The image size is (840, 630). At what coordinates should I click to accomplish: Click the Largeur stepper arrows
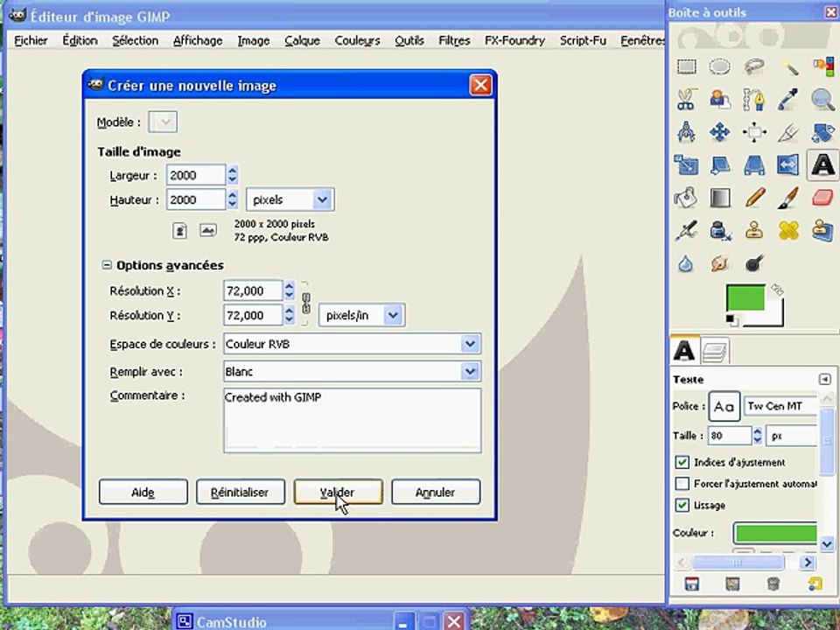(232, 175)
